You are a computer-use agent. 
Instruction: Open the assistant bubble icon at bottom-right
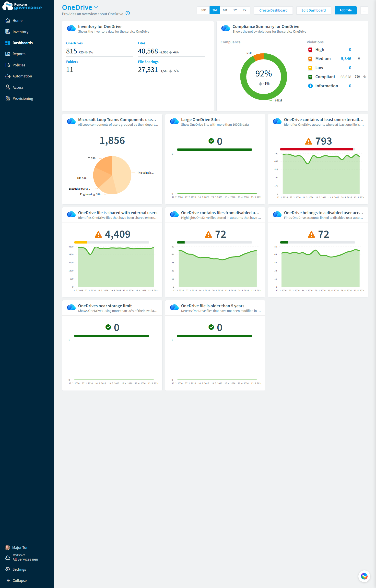(364, 576)
